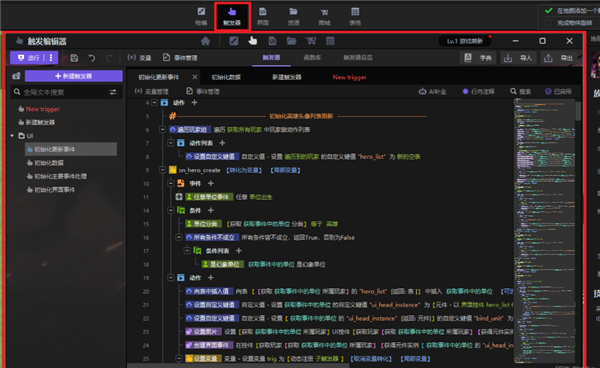Click the shopping cart icon in trigger editor title bar

click(x=311, y=41)
